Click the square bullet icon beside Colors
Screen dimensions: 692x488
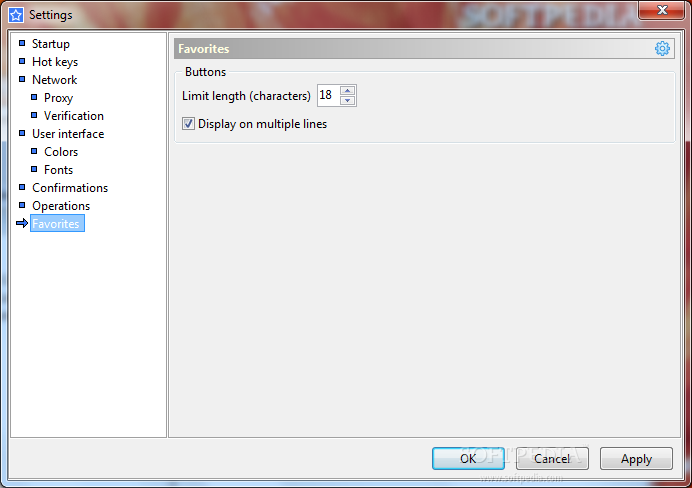pyautogui.click(x=34, y=151)
